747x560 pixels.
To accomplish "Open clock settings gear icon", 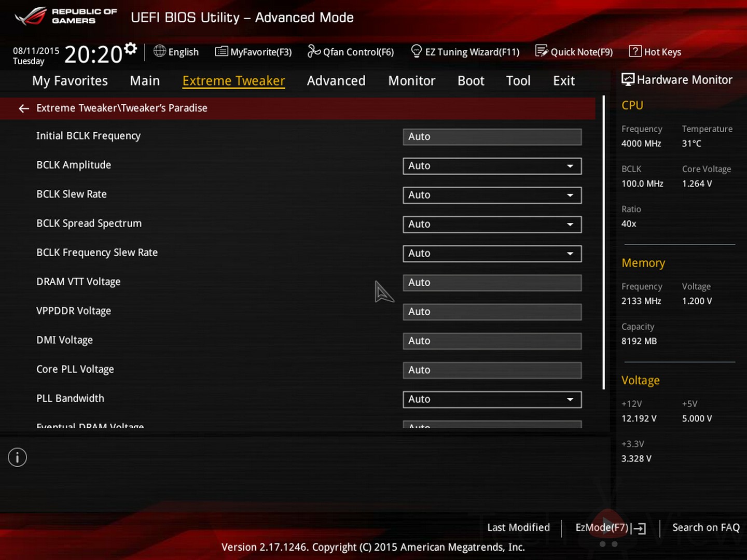I will click(x=131, y=49).
